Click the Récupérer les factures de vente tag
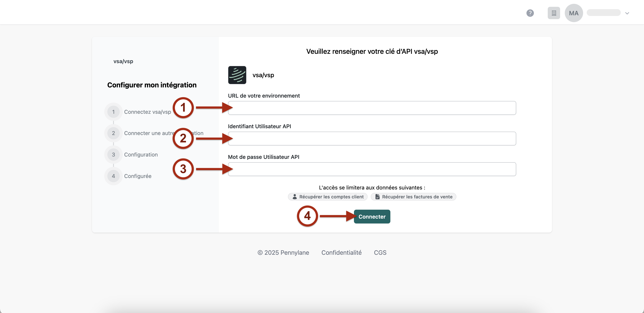644x313 pixels. click(x=417, y=197)
